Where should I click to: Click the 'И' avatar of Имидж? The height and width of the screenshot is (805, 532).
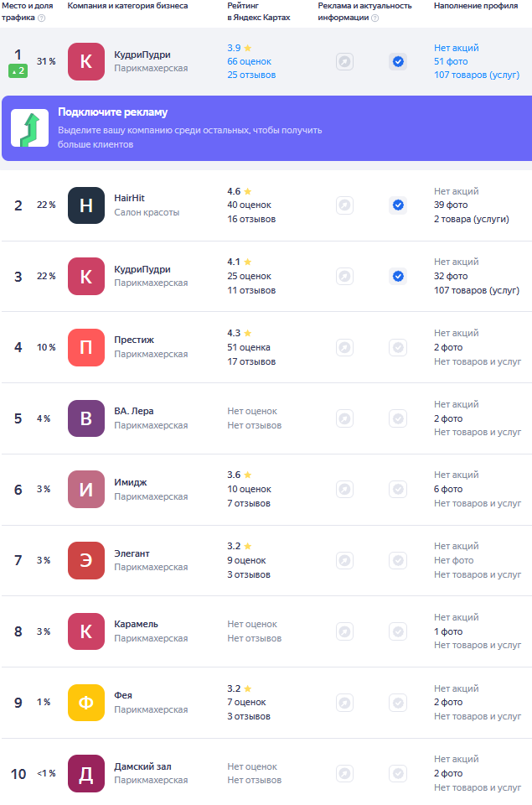(x=86, y=489)
